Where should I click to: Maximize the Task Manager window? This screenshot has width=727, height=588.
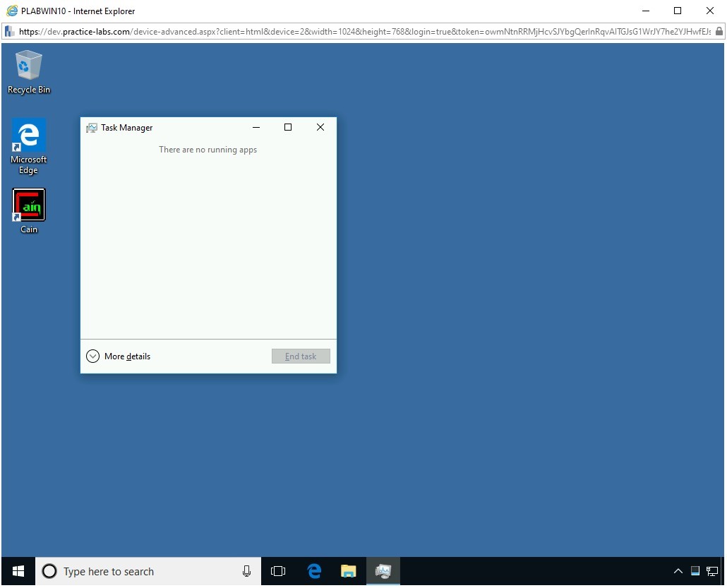point(288,128)
